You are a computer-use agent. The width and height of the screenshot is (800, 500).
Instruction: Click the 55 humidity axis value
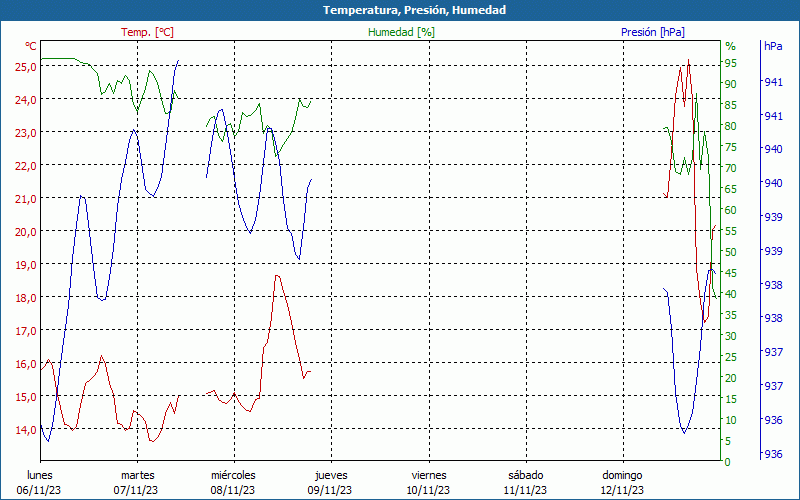pos(731,231)
